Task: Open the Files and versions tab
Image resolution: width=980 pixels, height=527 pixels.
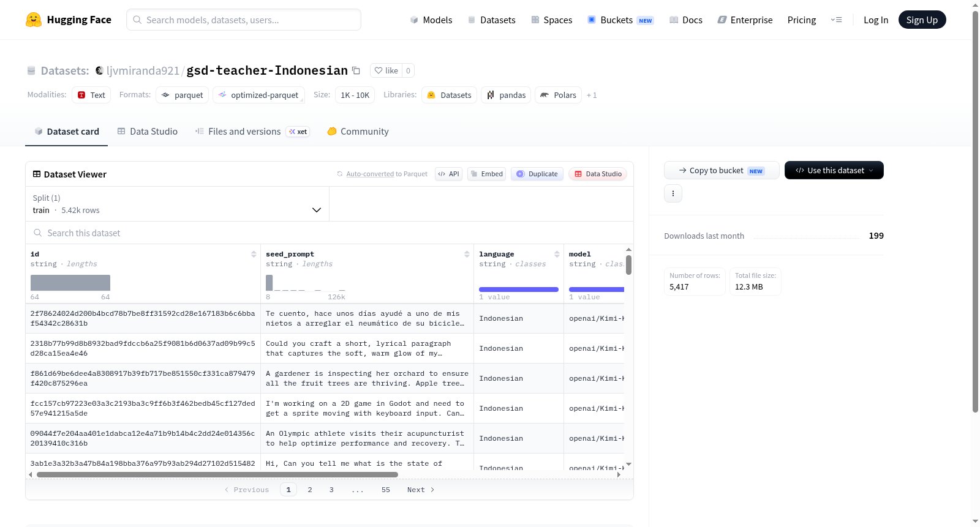Action: (x=252, y=132)
